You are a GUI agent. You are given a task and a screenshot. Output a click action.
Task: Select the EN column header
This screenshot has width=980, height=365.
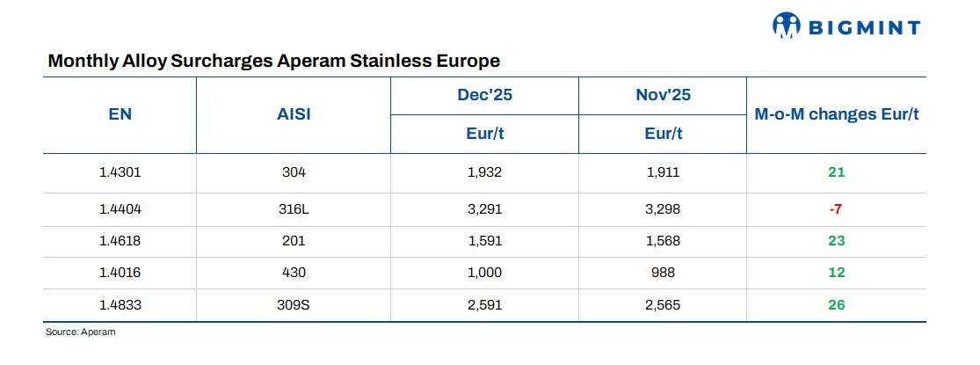(x=120, y=114)
